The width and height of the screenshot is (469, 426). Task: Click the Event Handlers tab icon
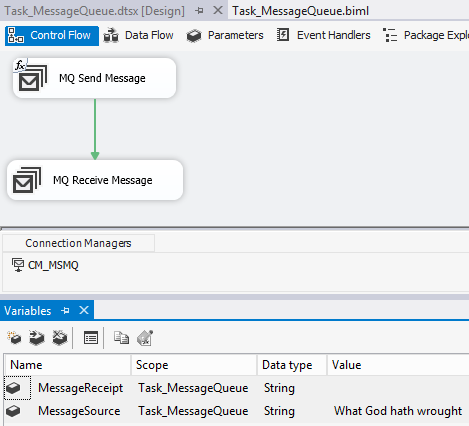pos(283,35)
